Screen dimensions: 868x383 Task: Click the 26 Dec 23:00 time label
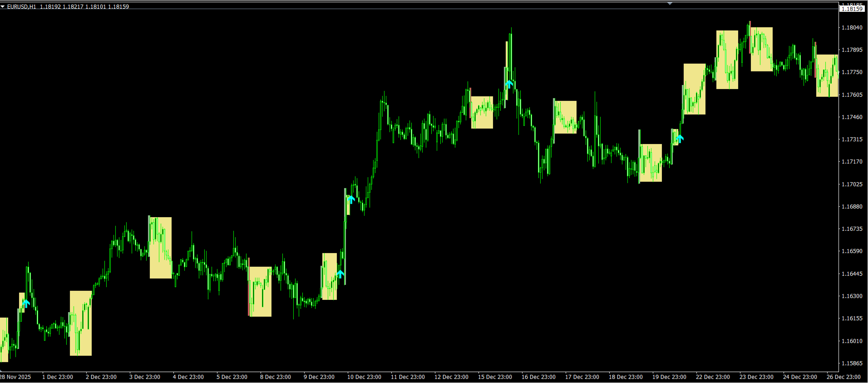pyautogui.click(x=843, y=377)
